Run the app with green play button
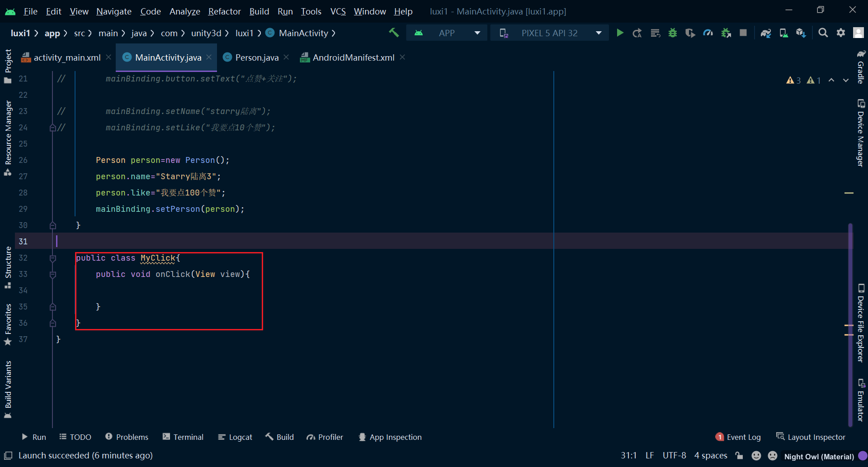 pos(620,33)
